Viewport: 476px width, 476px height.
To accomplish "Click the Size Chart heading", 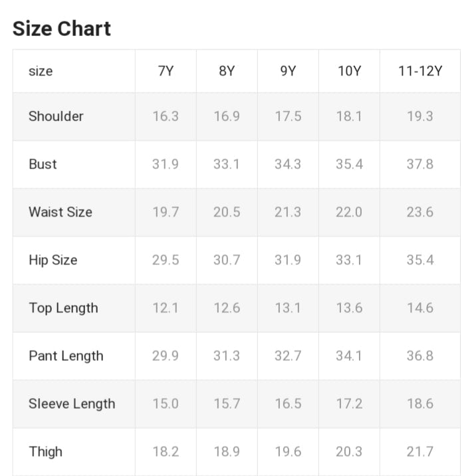I will [x=62, y=29].
